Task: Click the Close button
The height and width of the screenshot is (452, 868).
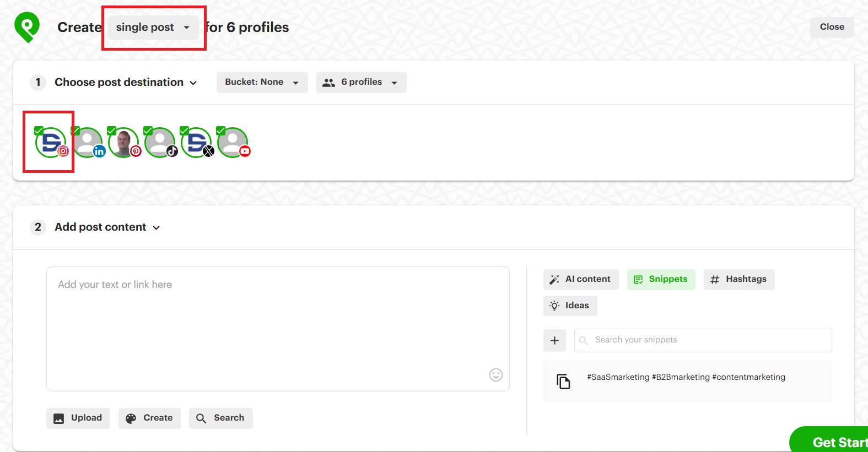Action: (x=832, y=27)
